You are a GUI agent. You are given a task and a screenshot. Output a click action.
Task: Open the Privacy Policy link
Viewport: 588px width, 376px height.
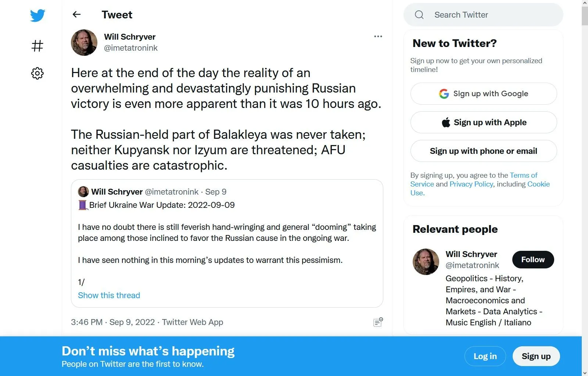click(471, 184)
